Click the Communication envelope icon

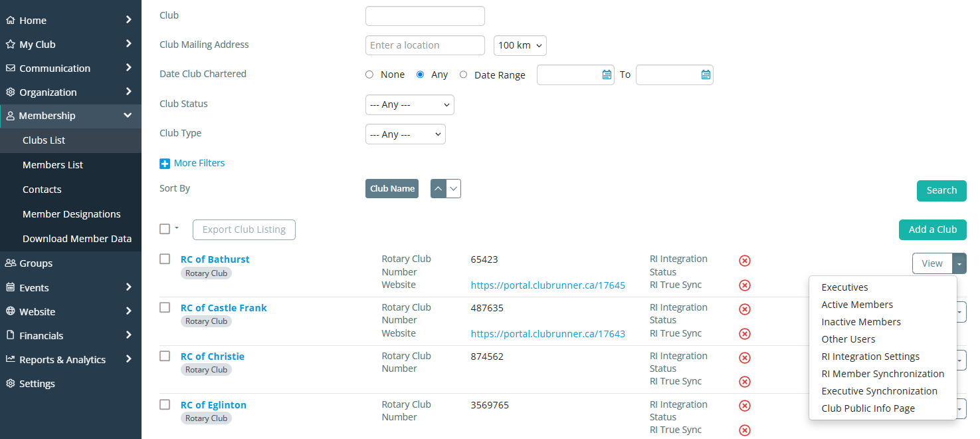tap(10, 69)
